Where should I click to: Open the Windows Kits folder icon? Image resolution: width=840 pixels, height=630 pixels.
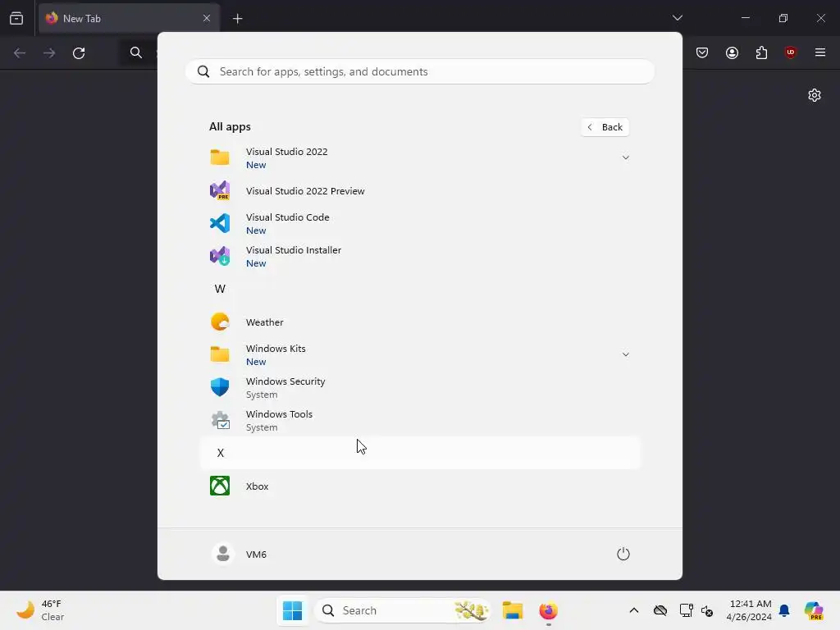pyautogui.click(x=220, y=354)
